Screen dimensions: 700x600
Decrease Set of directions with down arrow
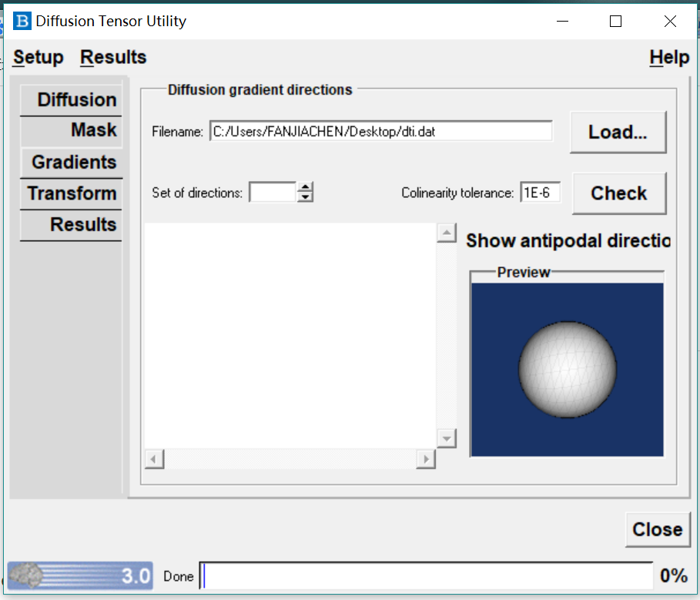pos(306,197)
